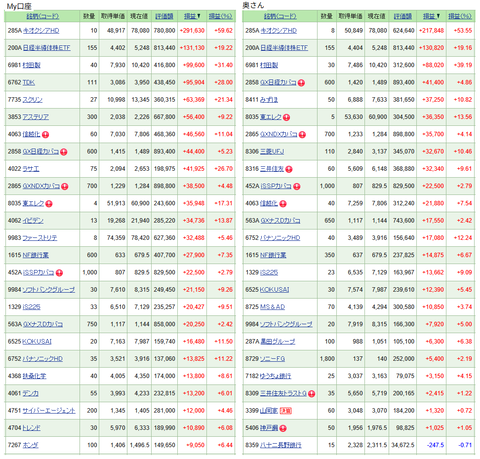Click red alert icon beside GX日経カバコ in My口座 table
This screenshot has height=459, width=480.
pyautogui.click(x=64, y=152)
